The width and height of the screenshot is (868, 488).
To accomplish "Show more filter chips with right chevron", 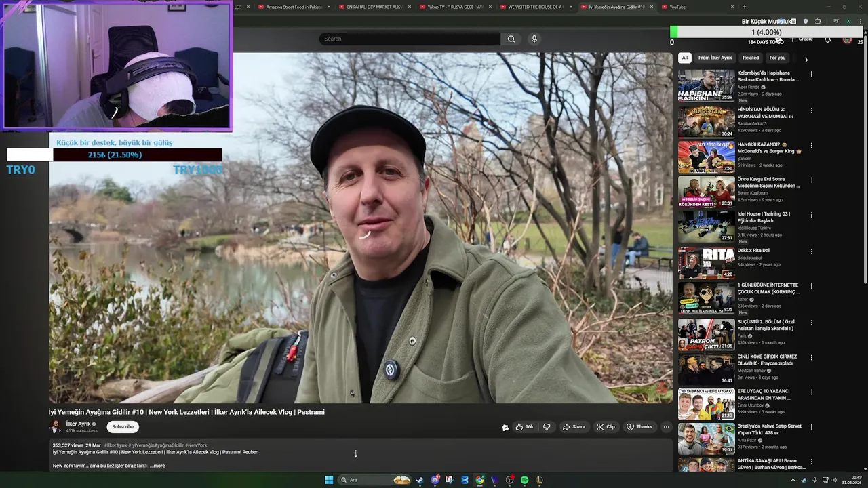I will point(806,60).
